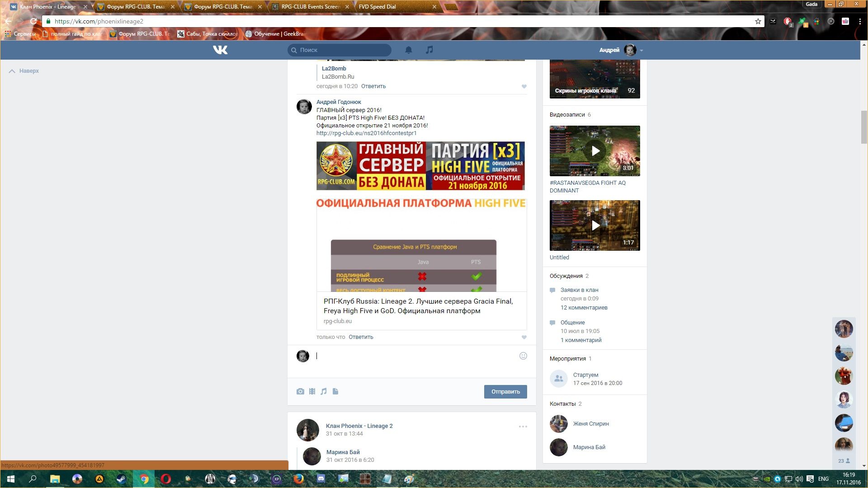The image size is (868, 488).
Task: Open VK notifications bell
Action: [409, 50]
